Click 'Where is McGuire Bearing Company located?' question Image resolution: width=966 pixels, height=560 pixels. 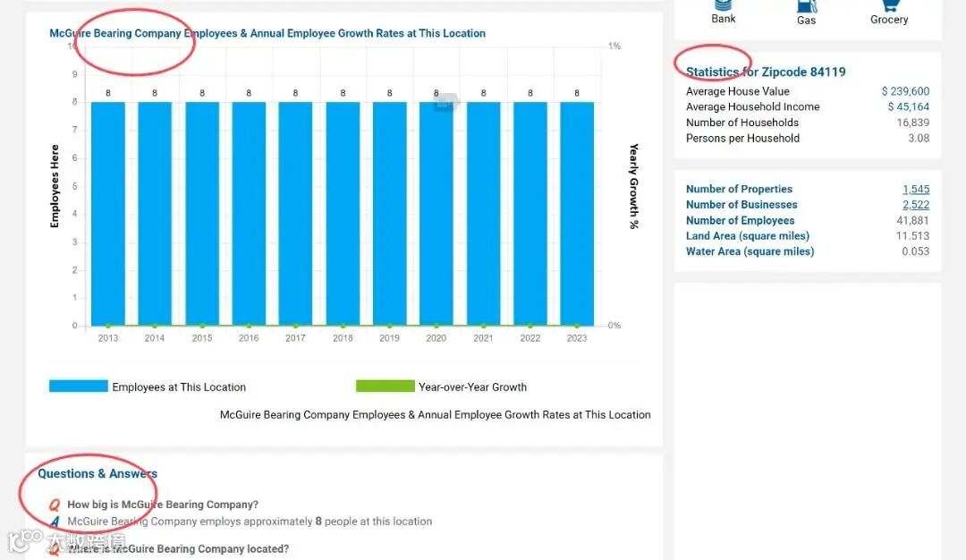[x=178, y=549]
